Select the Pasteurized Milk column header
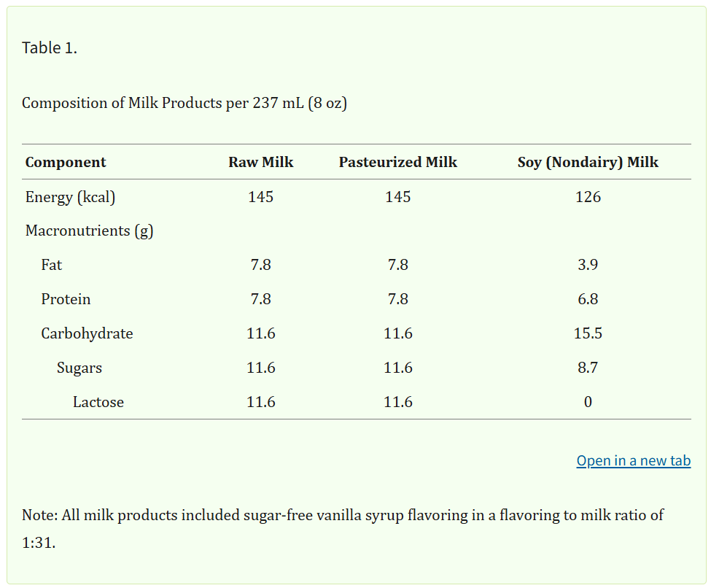The width and height of the screenshot is (711, 588). pos(398,162)
